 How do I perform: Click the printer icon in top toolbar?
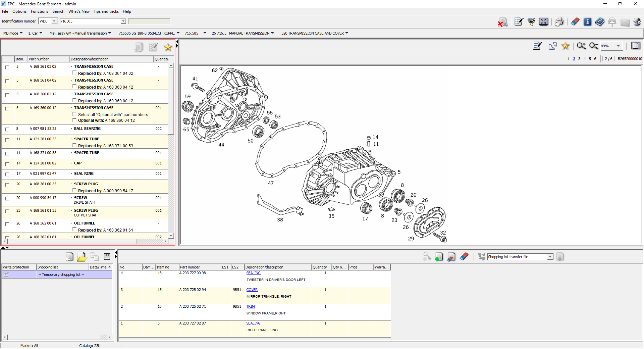[x=559, y=22]
